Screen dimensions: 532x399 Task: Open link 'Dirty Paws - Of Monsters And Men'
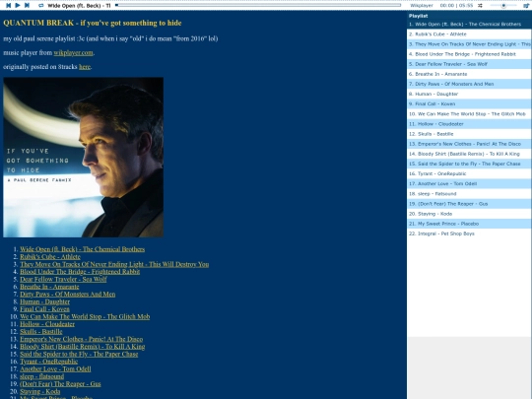[x=68, y=294]
